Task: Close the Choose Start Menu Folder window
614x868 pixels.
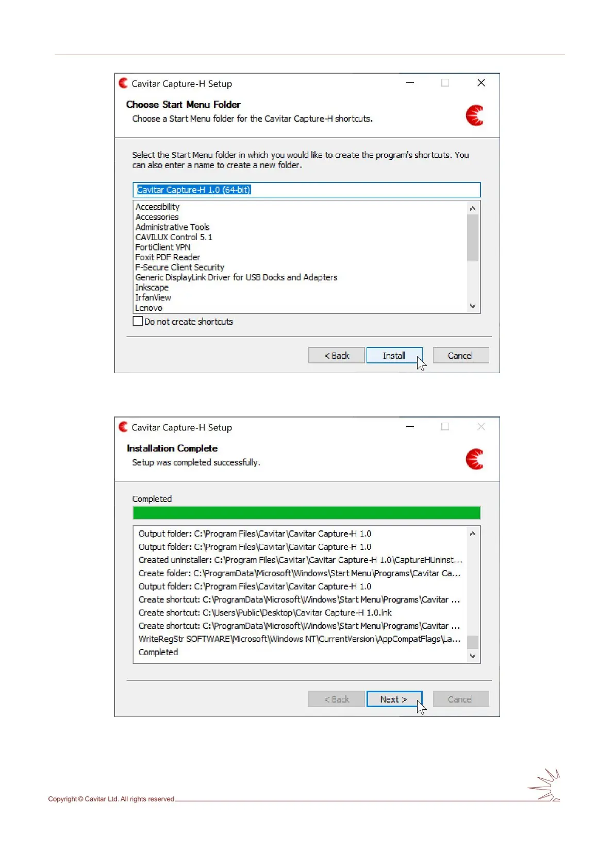Action: (481, 82)
